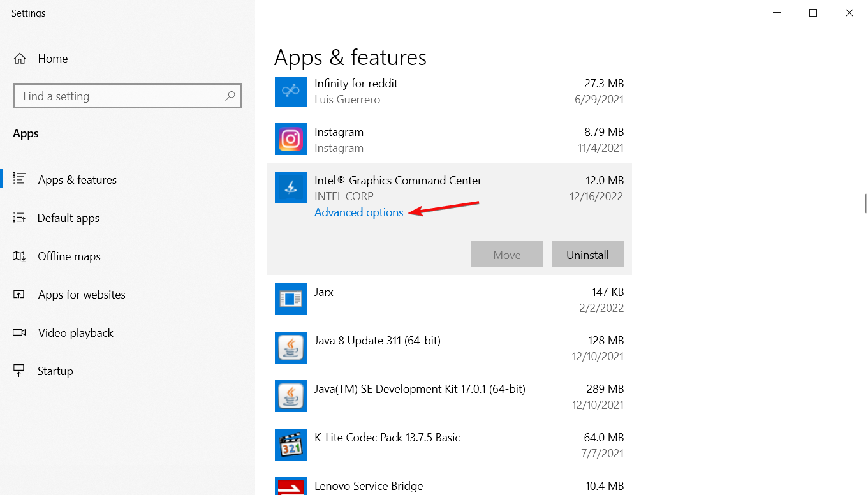Click the Home icon in the sidebar

[x=20, y=59]
